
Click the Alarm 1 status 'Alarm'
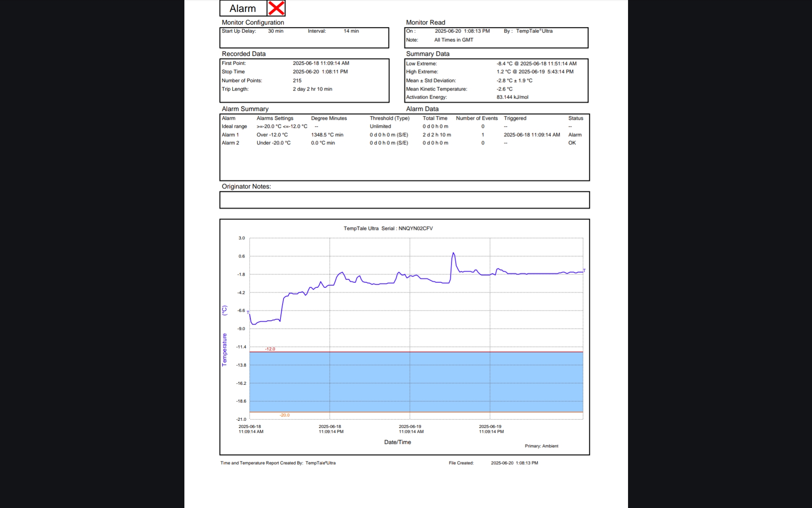click(x=575, y=135)
